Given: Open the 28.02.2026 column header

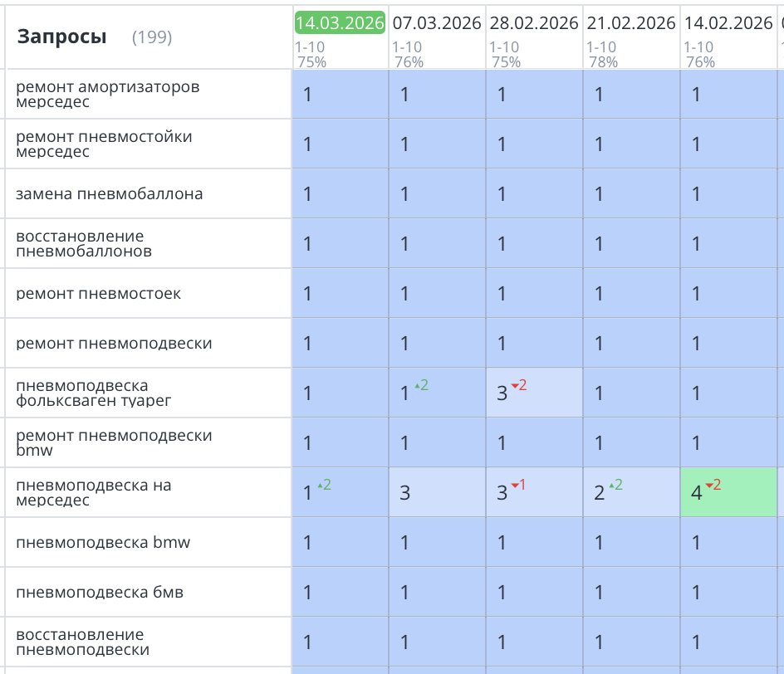Looking at the screenshot, I should click(534, 23).
